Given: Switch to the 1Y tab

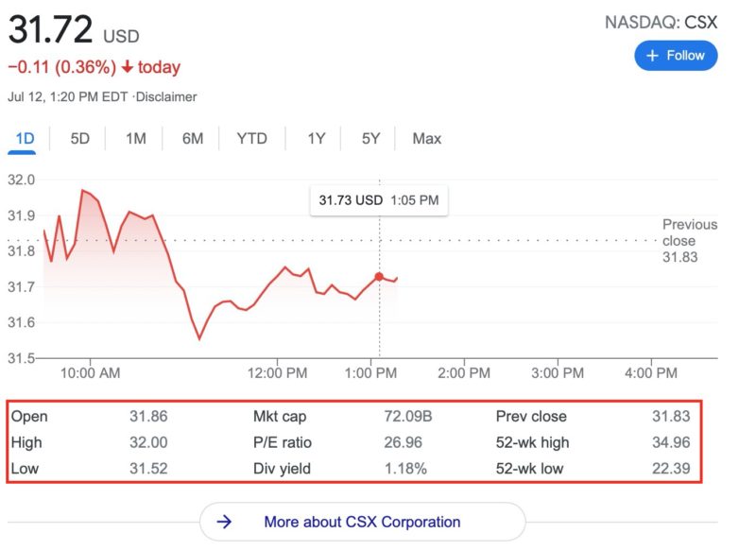Looking at the screenshot, I should pyautogui.click(x=316, y=139).
